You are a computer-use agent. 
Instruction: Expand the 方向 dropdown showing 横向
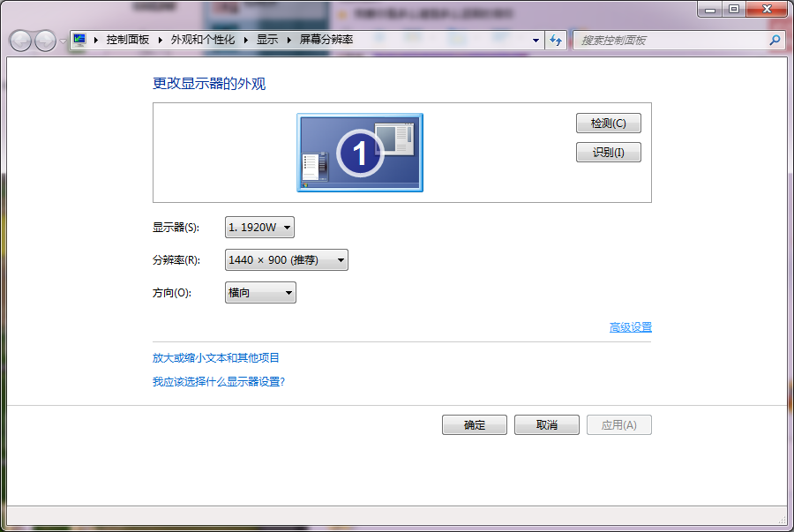click(x=260, y=293)
